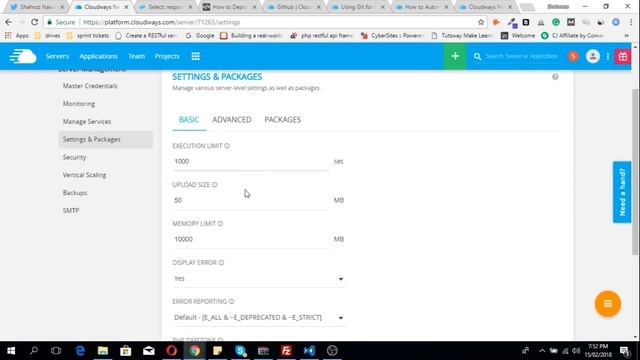The height and width of the screenshot is (360, 640).
Task: Open Master Credentials in sidebar
Action: tap(90, 86)
